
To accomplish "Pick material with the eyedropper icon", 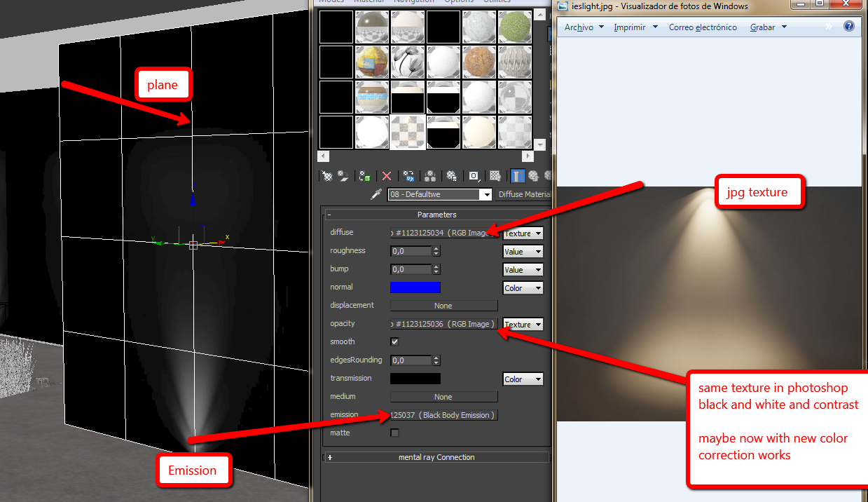I will click(376, 194).
